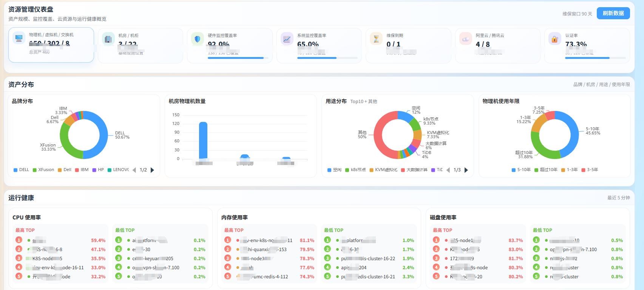The height and width of the screenshot is (290, 644).
Task: Click the 0 / 1 维保到期 value
Action: 393,44
